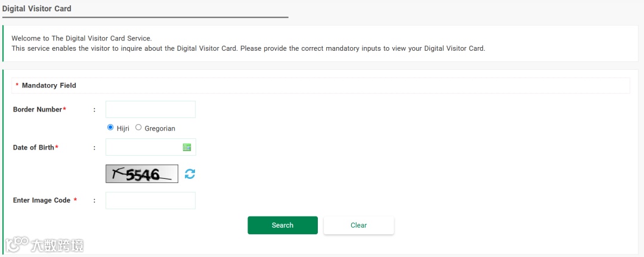
Task: Select the Hijri radio button
Action: point(110,128)
